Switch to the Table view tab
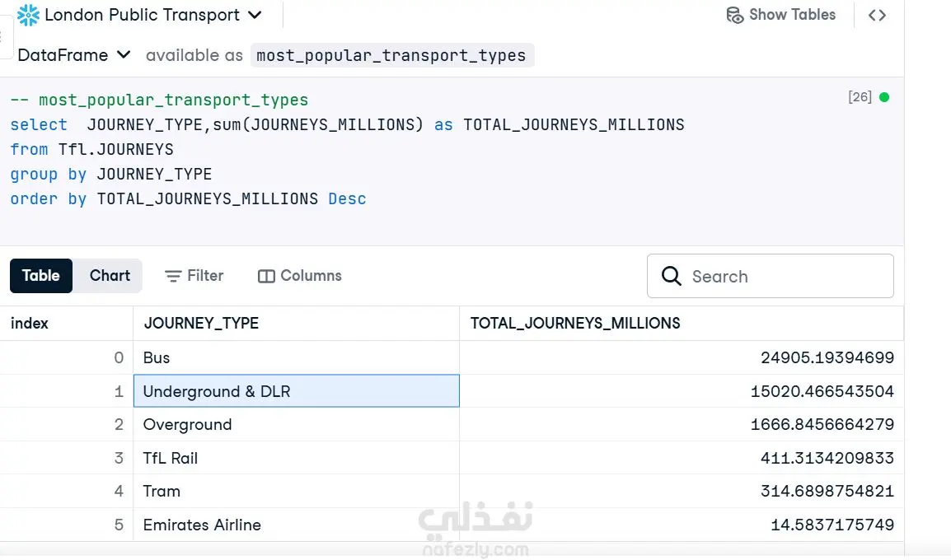This screenshot has height=560, width=951. 41,276
